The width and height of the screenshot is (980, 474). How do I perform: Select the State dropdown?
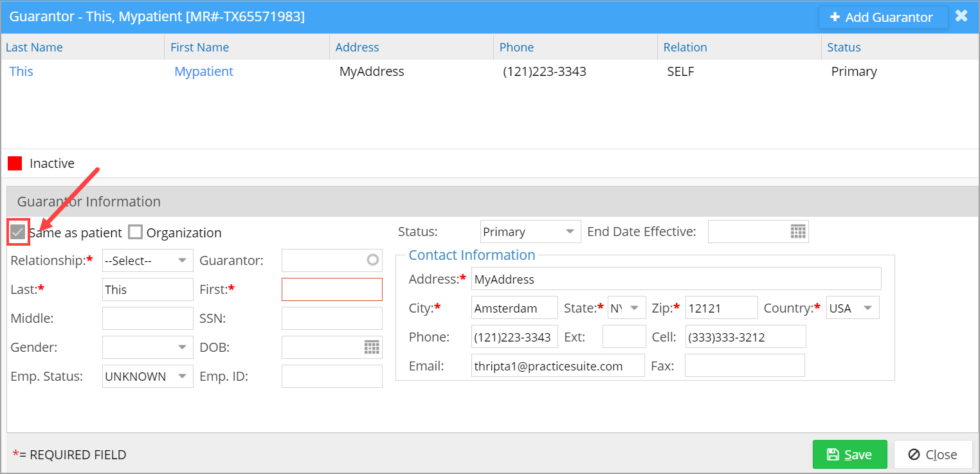point(626,308)
